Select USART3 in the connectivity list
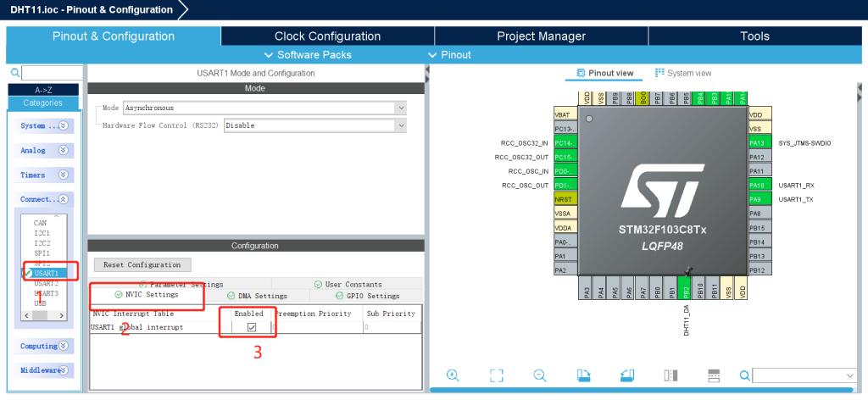 tap(46, 293)
